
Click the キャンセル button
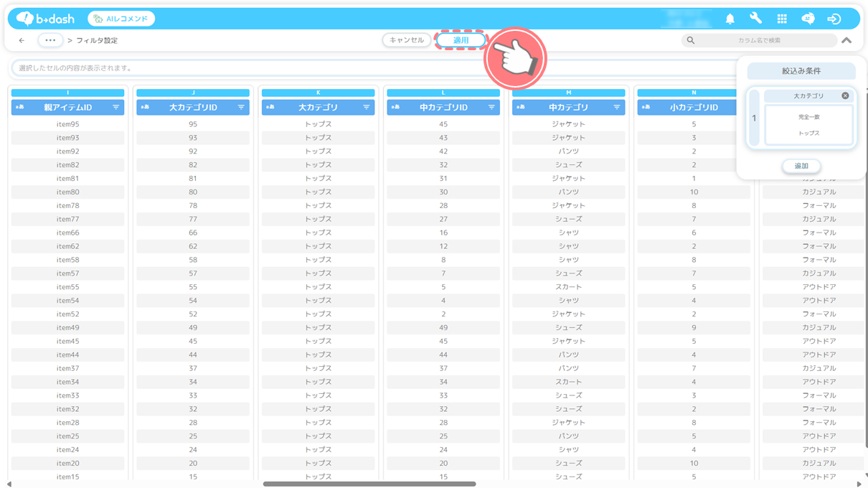point(407,40)
